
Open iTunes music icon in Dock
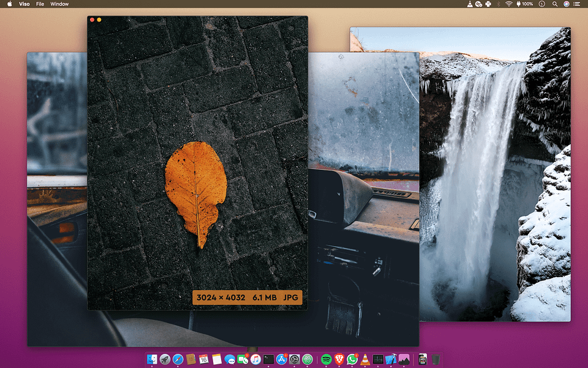point(255,359)
